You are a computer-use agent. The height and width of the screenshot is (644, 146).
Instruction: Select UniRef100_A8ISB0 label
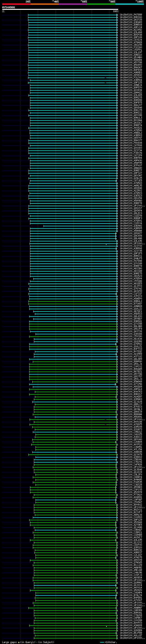(x=131, y=268)
